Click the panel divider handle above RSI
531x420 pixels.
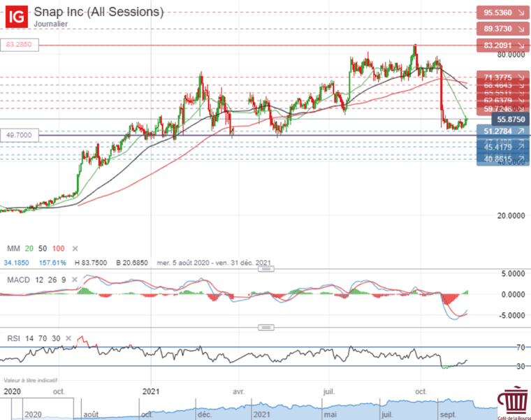click(x=266, y=328)
